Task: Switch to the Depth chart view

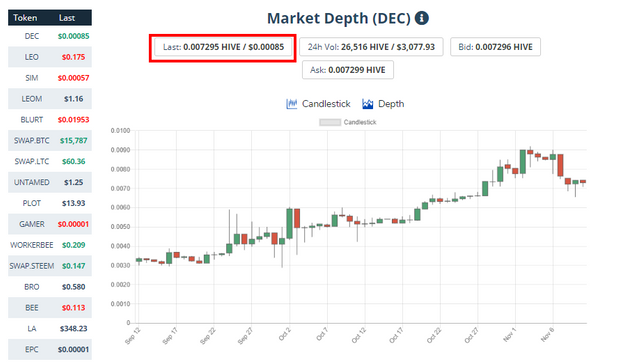Action: [383, 104]
